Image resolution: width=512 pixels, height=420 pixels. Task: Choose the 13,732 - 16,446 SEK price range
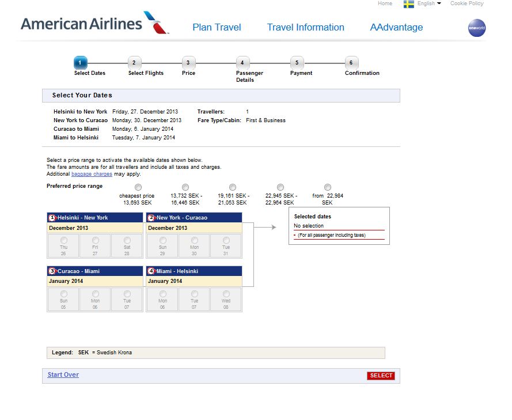(x=185, y=187)
